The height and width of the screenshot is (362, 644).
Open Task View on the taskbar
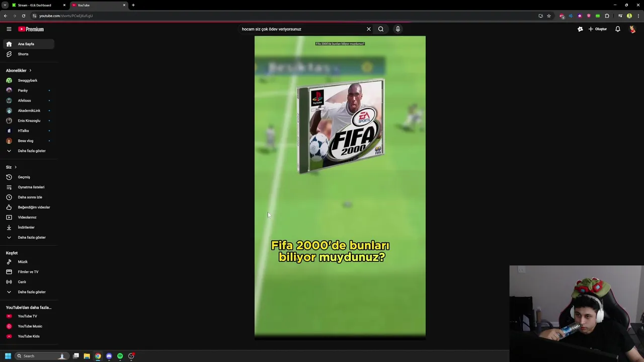pos(76,356)
